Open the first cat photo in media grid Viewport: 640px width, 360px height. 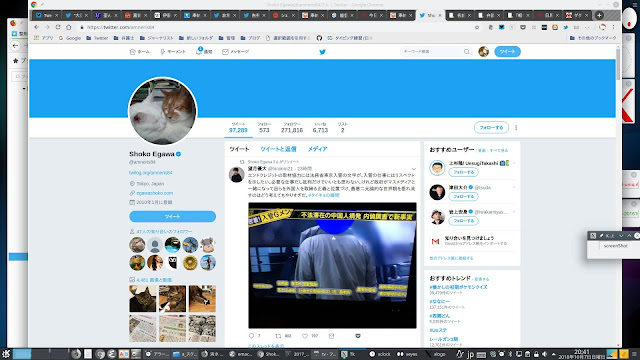pyautogui.click(x=142, y=299)
